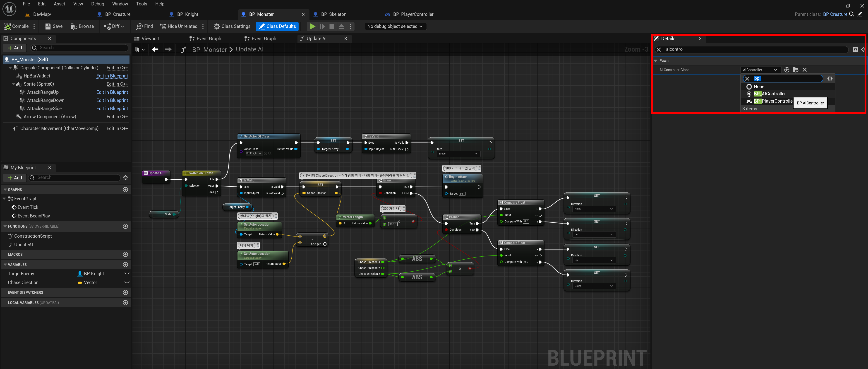Collapse the EventGraph tree item
The height and width of the screenshot is (369, 868).
coord(4,199)
